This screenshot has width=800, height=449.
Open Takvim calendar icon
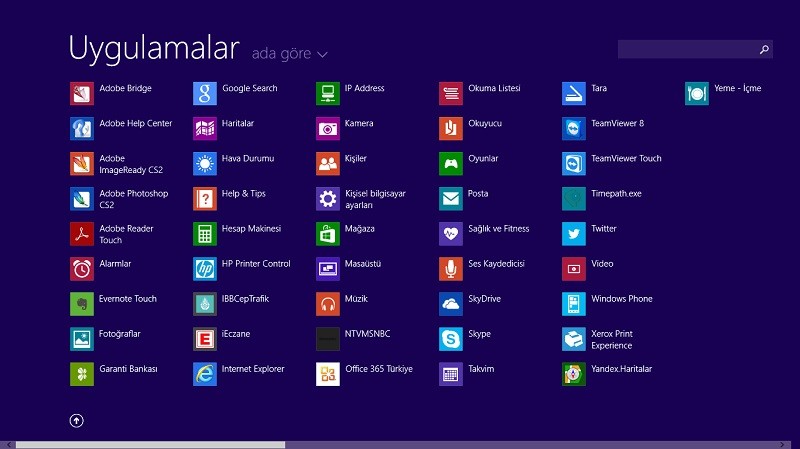[x=451, y=374]
